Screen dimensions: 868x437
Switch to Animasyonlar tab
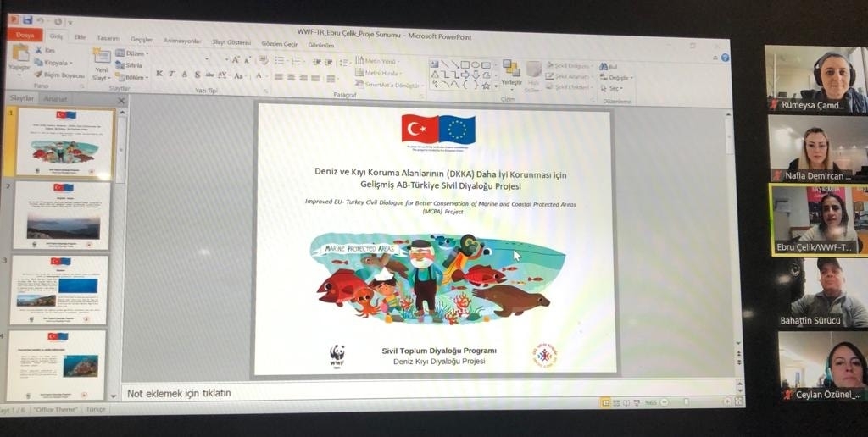(183, 41)
